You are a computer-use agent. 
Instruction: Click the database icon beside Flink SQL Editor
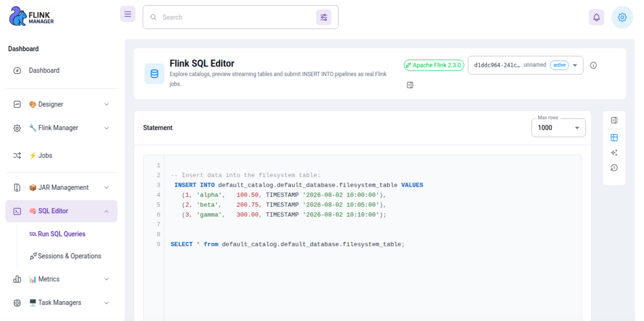point(154,73)
